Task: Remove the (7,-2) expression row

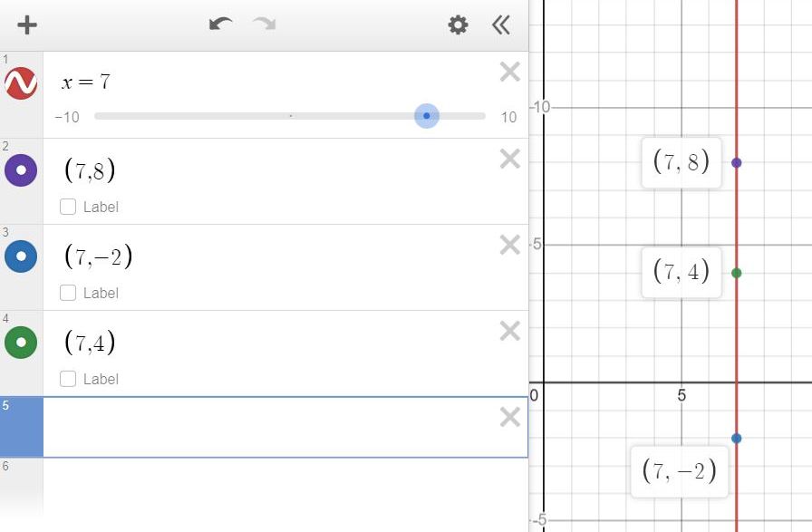Action: pos(510,245)
